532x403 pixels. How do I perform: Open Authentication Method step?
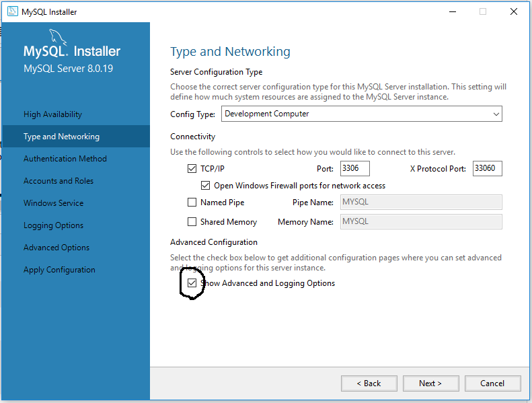pyautogui.click(x=65, y=159)
